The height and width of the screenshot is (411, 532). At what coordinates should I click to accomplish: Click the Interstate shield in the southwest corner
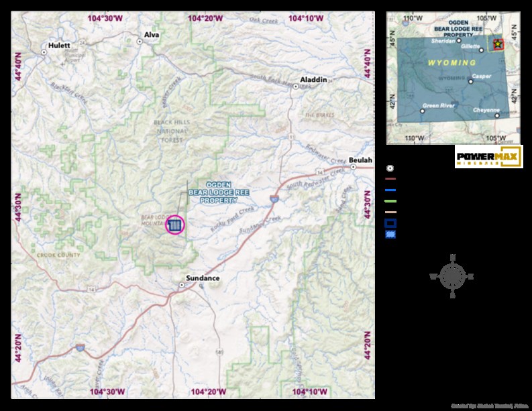80,347
